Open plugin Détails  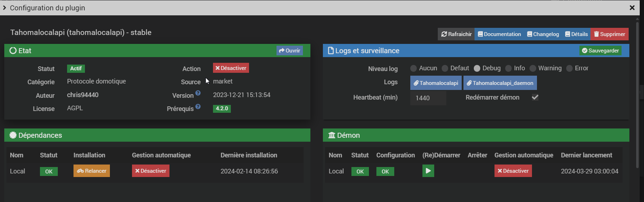(576, 34)
